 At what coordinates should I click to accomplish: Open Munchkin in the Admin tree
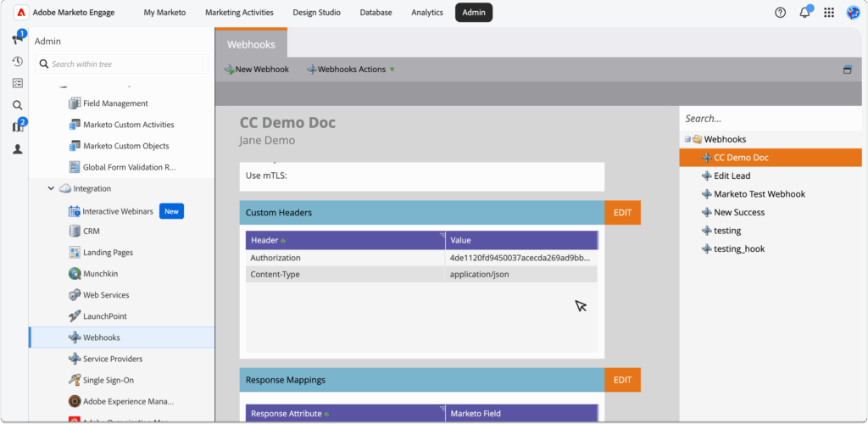102,274
